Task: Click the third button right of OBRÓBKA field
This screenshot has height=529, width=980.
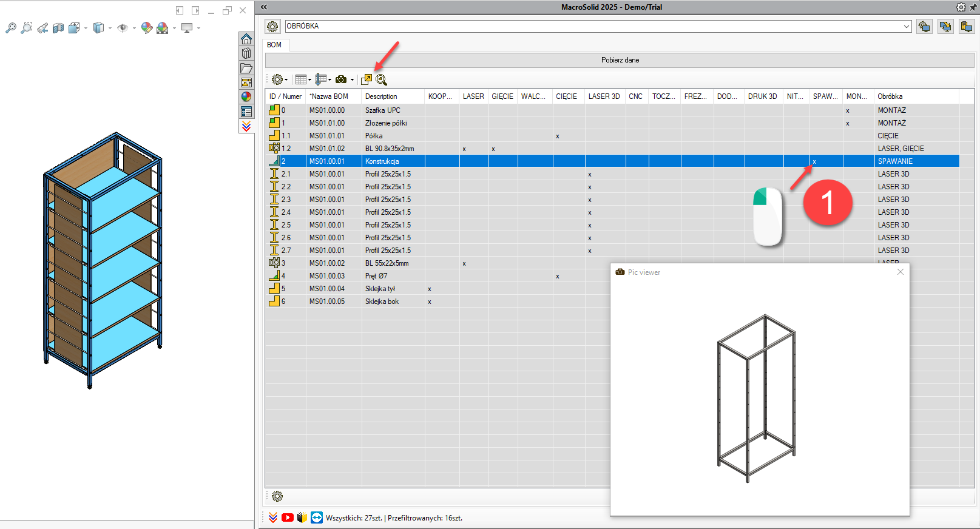Action: pos(967,27)
